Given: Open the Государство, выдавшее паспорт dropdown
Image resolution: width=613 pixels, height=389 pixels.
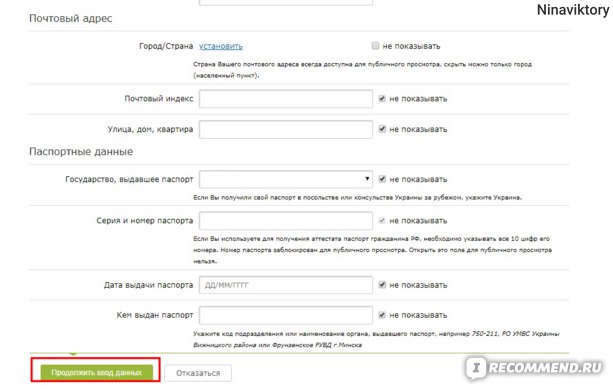Looking at the screenshot, I should click(286, 179).
